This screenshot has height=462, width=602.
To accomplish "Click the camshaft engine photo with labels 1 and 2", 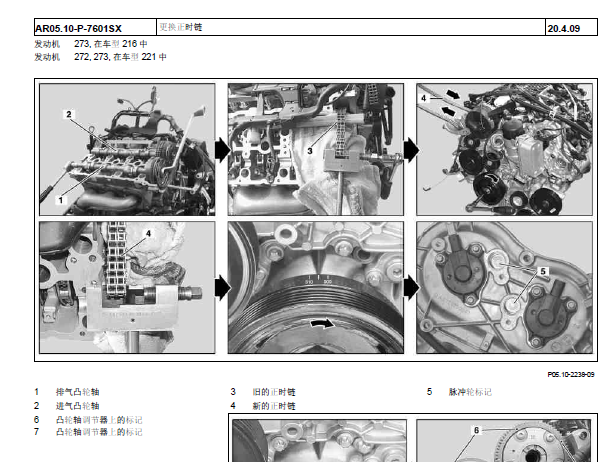I will (127, 149).
